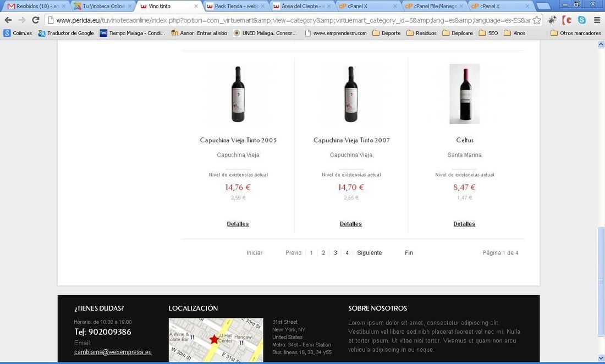Click the scrollbar down arrow
Image resolution: width=605 pixels, height=364 pixels.
pos(601,358)
